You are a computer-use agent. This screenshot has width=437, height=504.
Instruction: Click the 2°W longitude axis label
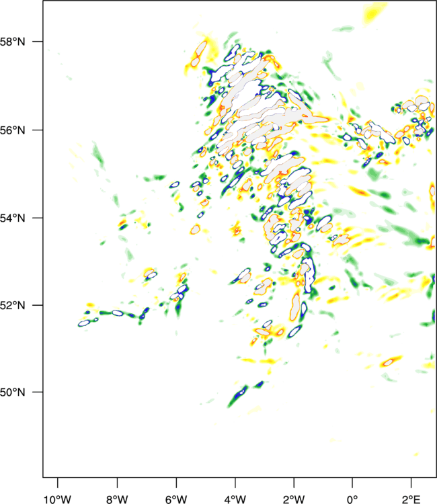pos(294,499)
